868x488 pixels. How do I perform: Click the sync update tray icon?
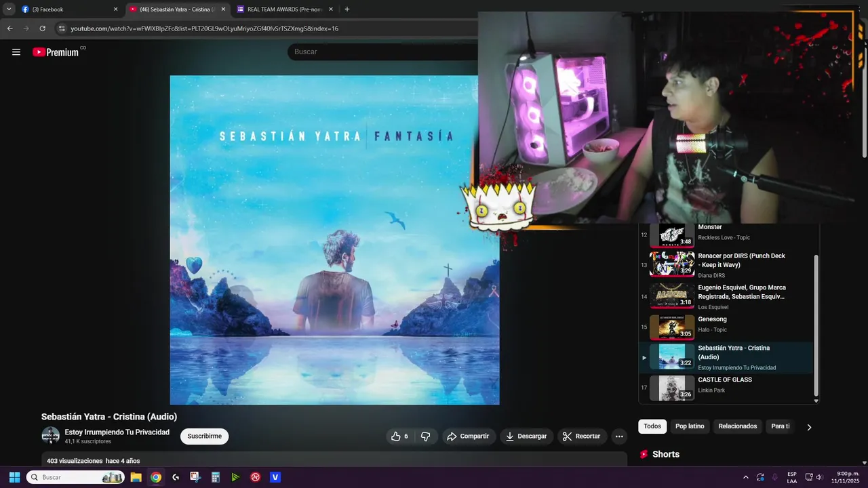[x=760, y=477]
